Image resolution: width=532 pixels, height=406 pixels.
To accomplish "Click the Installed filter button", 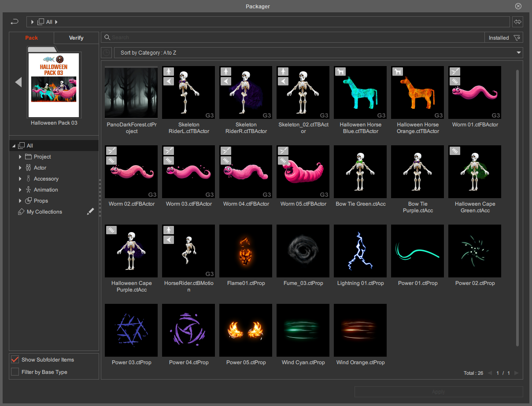I will tap(504, 38).
